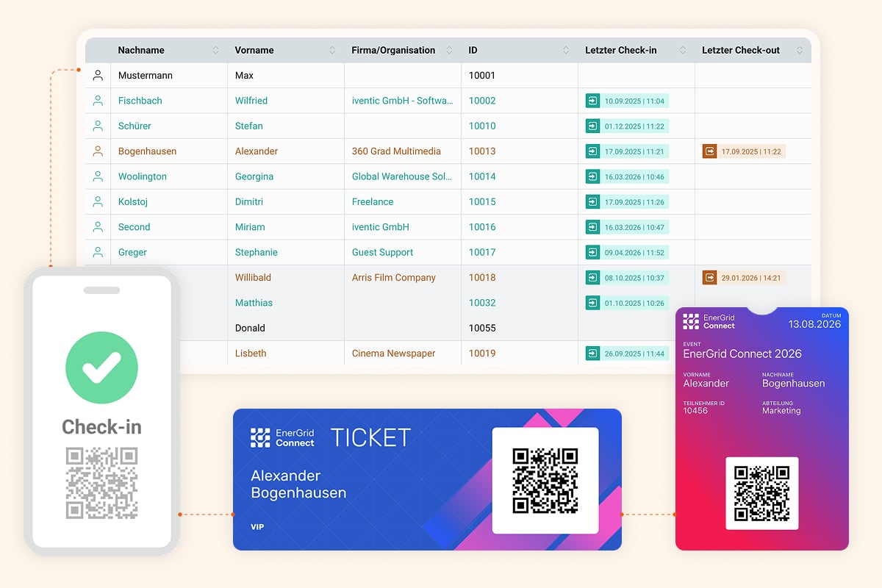Screen dimensions: 882x588
Task: Click the ID 10055
Action: click(482, 328)
